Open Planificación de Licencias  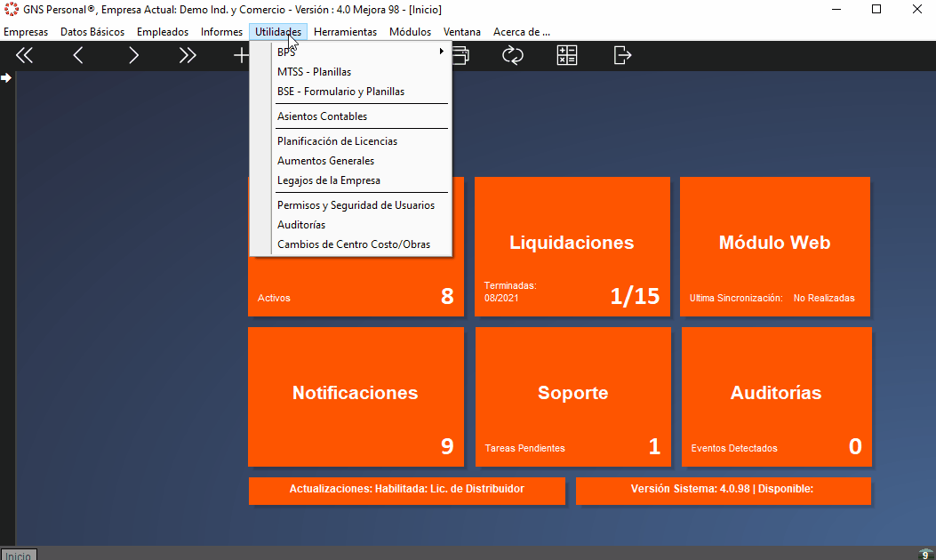(x=361, y=141)
